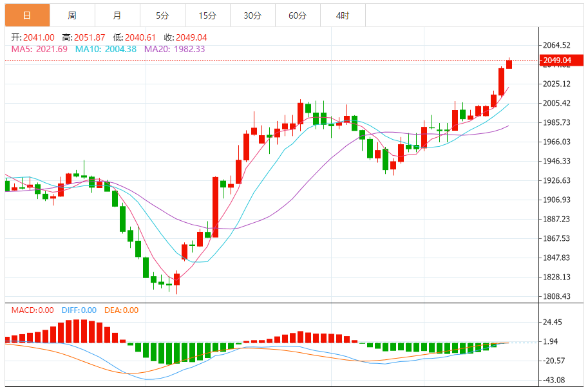Click the MA20: 1982.33 indicator label
The width and height of the screenshot is (588, 387).
(x=175, y=49)
